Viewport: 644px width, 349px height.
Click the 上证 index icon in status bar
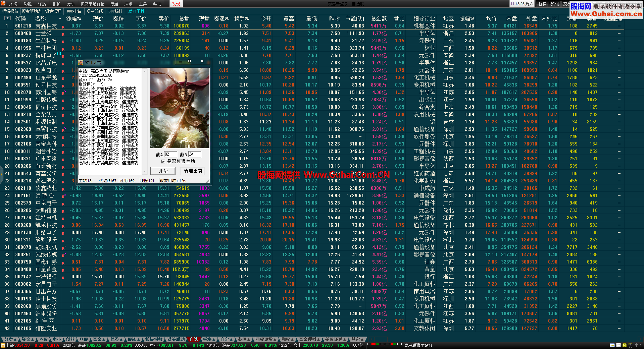coord(3,345)
